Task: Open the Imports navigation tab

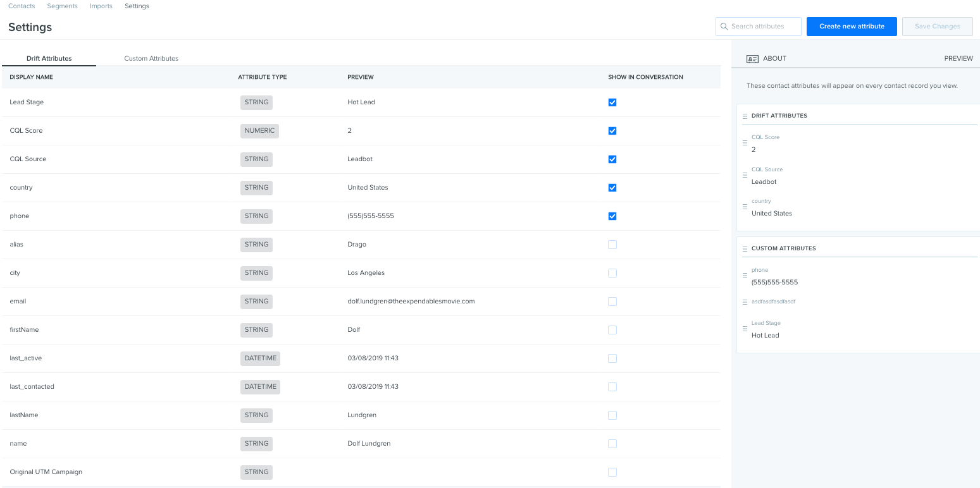Action: tap(101, 6)
